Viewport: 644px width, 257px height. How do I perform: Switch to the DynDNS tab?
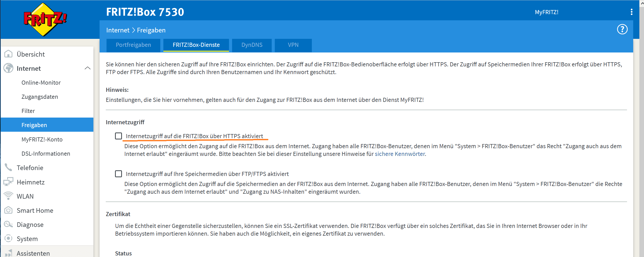[252, 45]
